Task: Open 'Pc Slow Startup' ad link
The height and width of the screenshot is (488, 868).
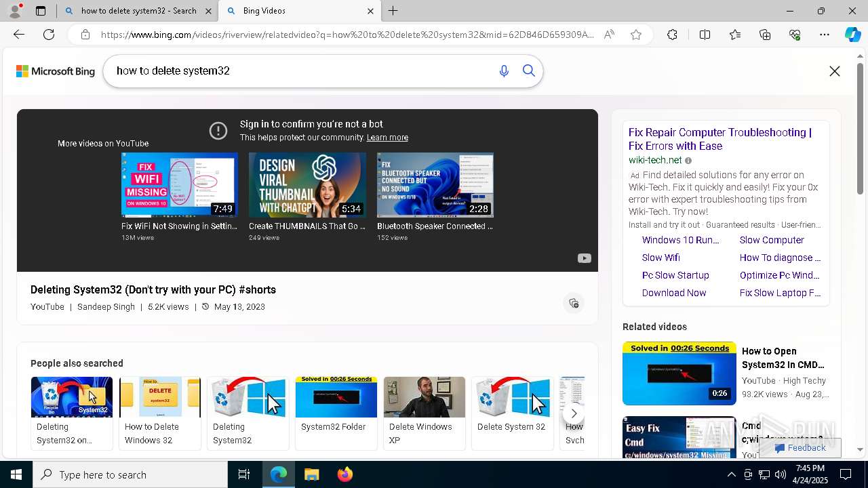Action: click(x=675, y=275)
